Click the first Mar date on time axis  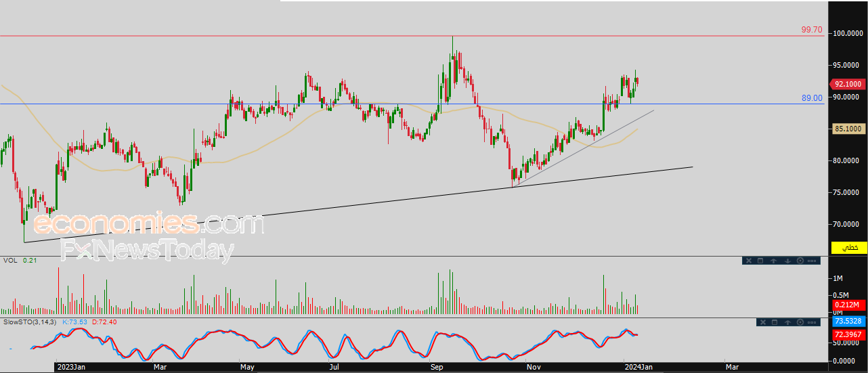[160, 367]
